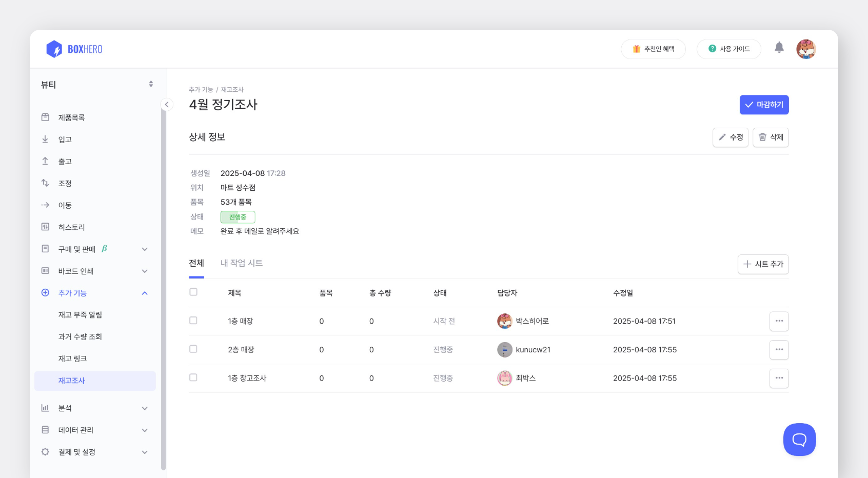Expand the 분석 menu chevron

145,408
